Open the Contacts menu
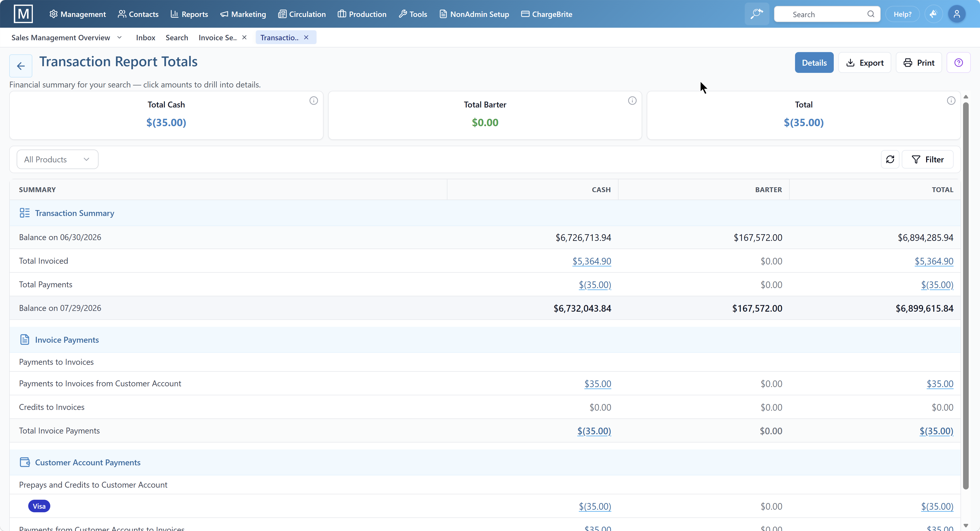The width and height of the screenshot is (980, 531). [138, 14]
